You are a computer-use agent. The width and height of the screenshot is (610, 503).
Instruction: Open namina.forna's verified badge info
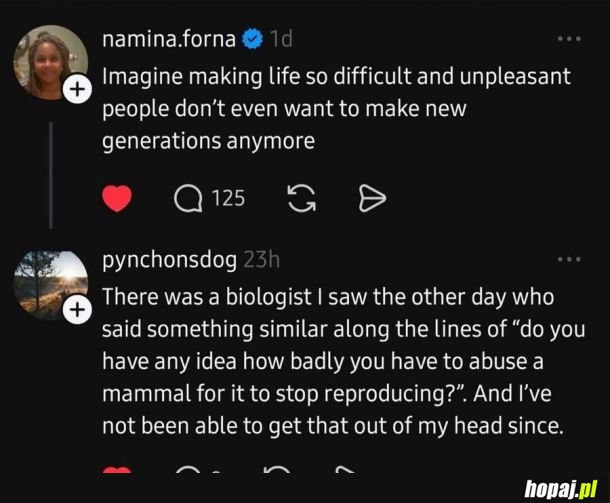(x=253, y=39)
